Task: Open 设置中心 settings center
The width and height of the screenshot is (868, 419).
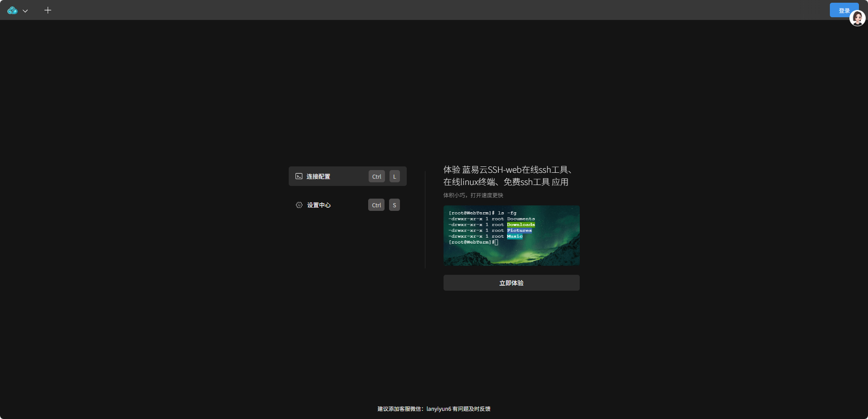Action: click(x=348, y=205)
